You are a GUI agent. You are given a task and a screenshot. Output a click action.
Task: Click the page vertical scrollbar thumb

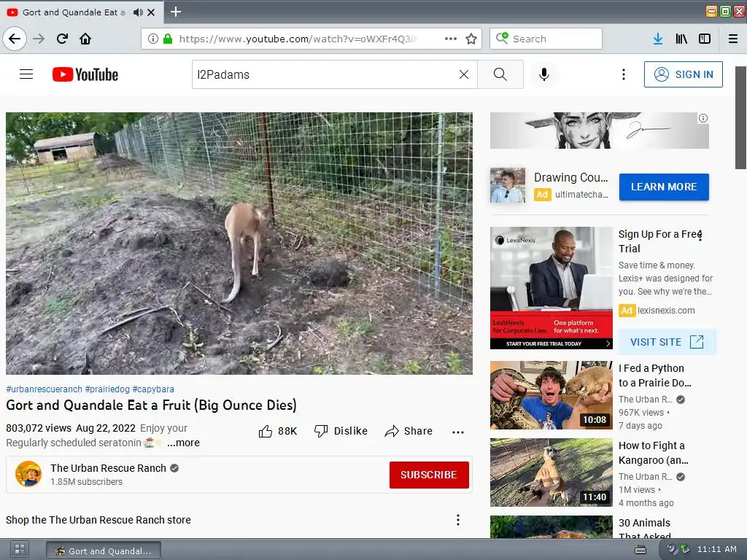click(740, 117)
